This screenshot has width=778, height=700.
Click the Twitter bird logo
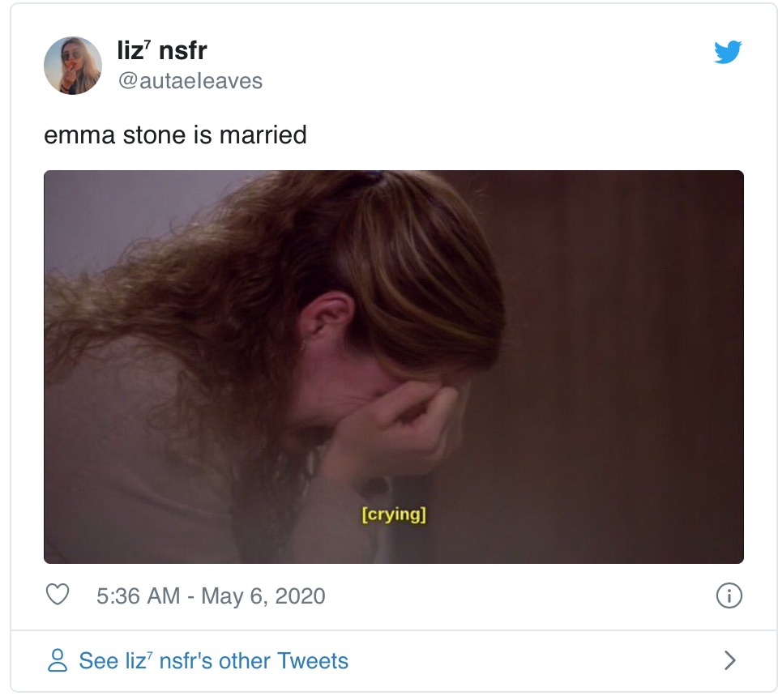pos(728,52)
